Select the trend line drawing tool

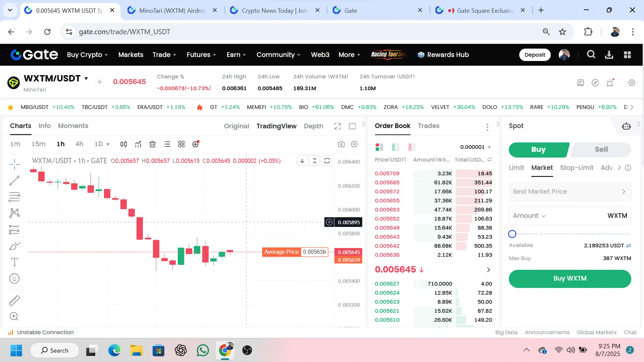click(14, 181)
